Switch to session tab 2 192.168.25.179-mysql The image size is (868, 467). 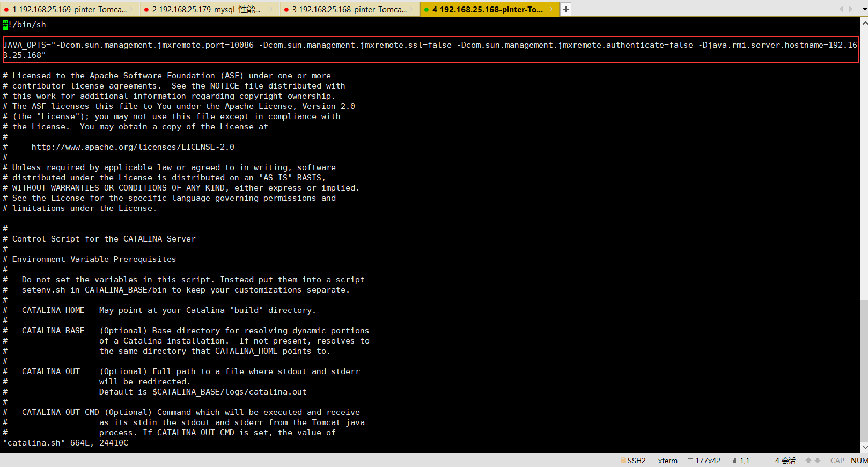[x=210, y=9]
